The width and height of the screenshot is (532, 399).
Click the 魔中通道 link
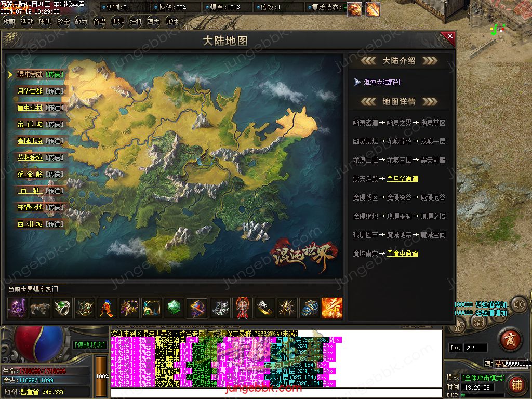click(402, 254)
